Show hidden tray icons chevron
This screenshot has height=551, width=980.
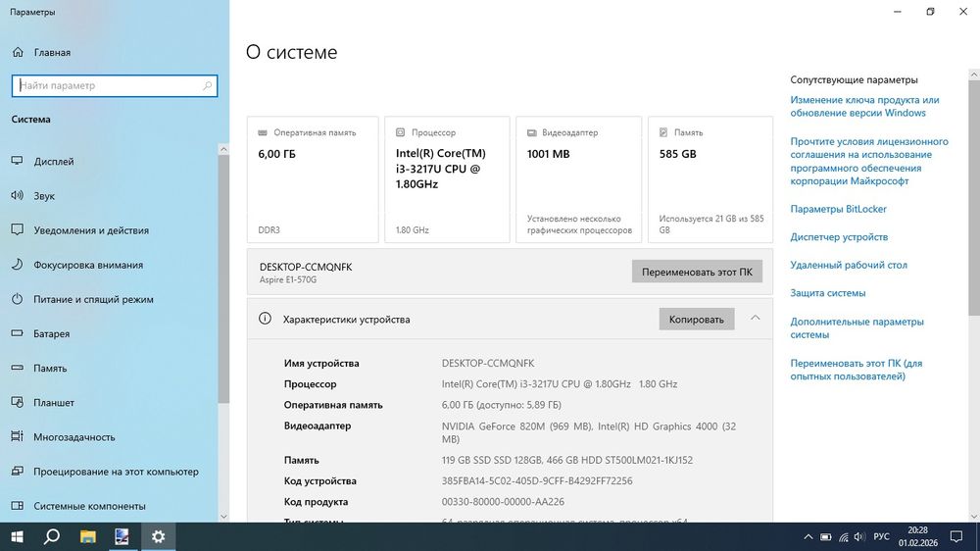[x=808, y=536]
